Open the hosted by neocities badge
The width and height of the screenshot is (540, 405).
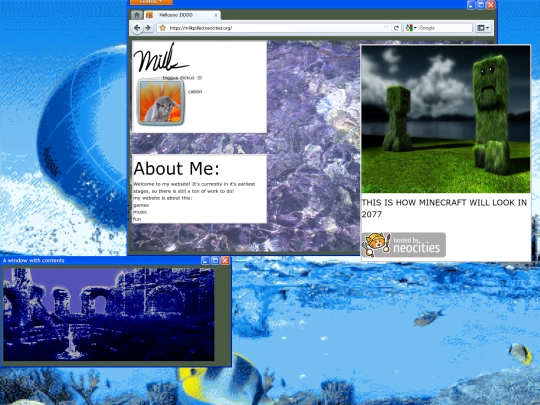(x=404, y=245)
